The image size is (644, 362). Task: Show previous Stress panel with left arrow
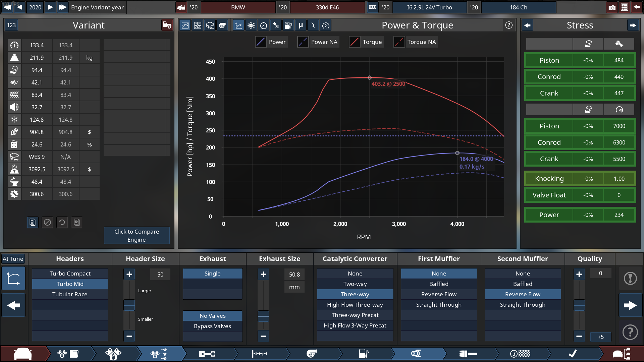528,25
